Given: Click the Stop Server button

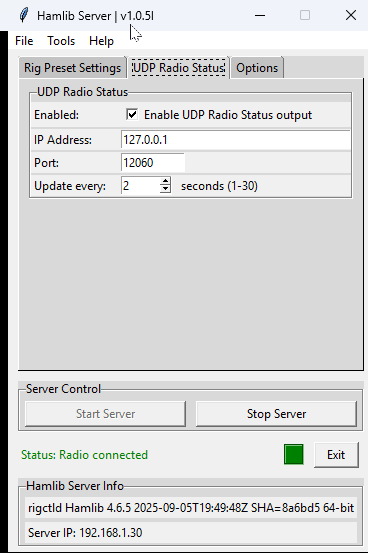Looking at the screenshot, I should click(276, 414).
